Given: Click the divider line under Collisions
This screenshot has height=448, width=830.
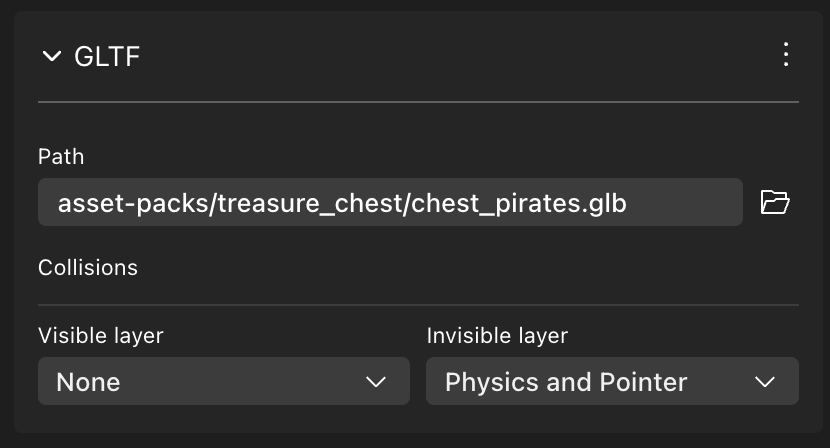Looking at the screenshot, I should (x=418, y=304).
